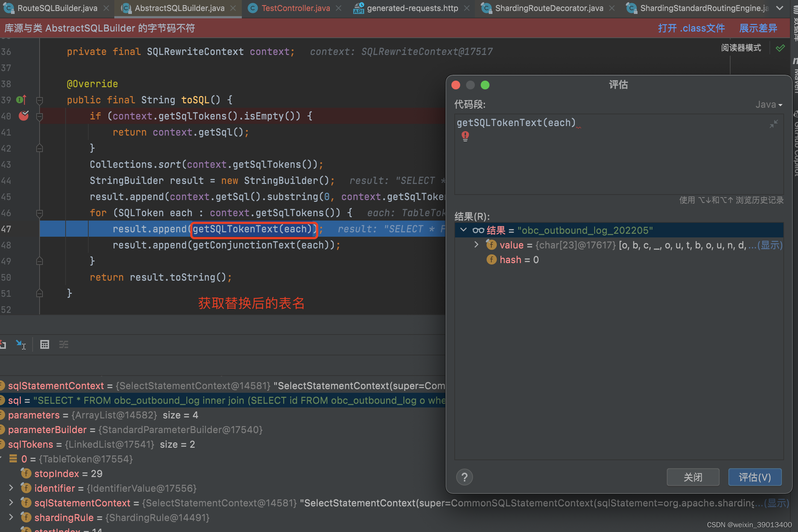Collapse the expression editor in 评估 dialog
Viewport: 798px width, 532px height.
tap(773, 124)
